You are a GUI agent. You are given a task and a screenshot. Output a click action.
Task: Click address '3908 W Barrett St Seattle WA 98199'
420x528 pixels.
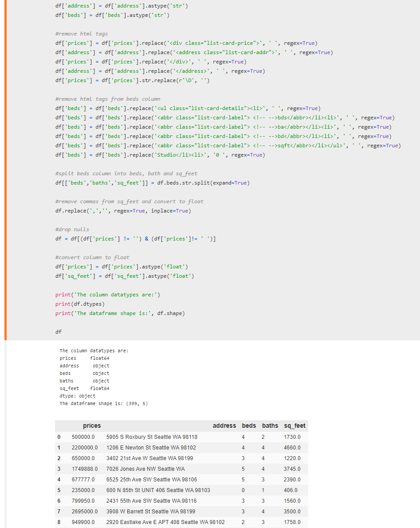pyautogui.click(x=151, y=512)
